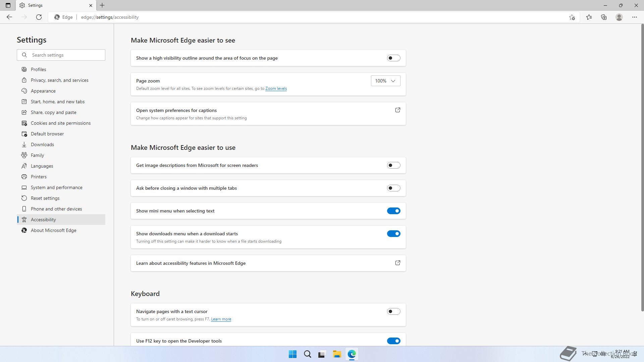This screenshot has height=362, width=644.
Task: Click the Edge site identity label in address bar
Action: (64, 17)
